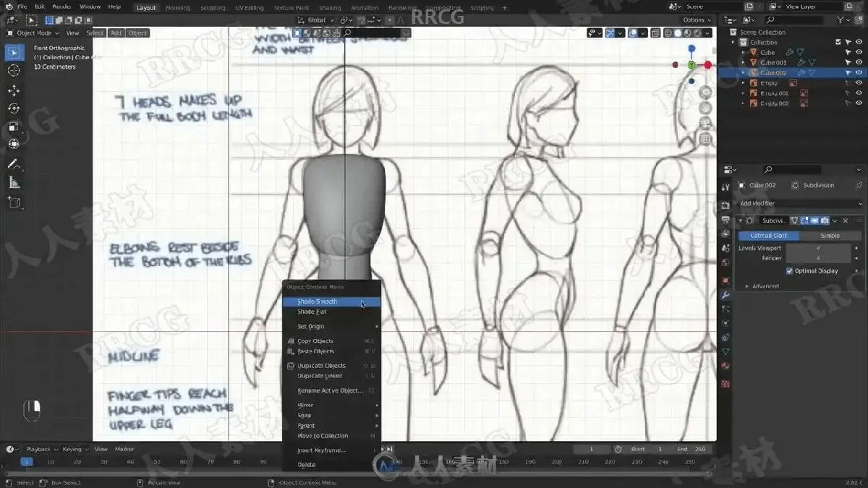Switch to material preview shading
Viewport: 868px width, 488px height.
[688, 33]
